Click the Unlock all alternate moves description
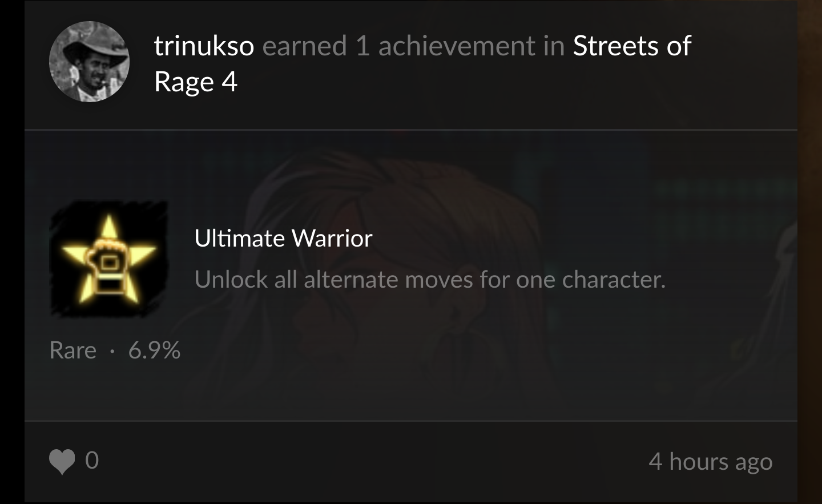The width and height of the screenshot is (822, 504). (429, 279)
